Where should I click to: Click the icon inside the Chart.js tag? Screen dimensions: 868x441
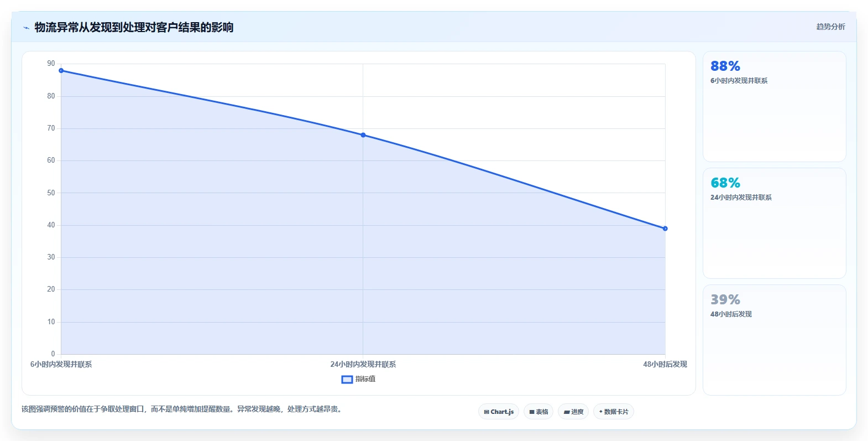pos(487,412)
